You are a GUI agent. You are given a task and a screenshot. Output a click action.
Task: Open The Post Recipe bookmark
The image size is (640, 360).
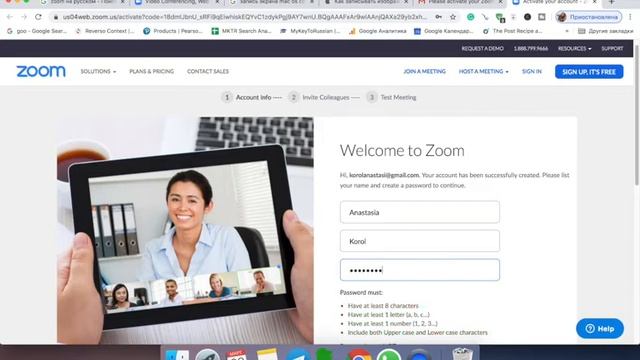click(512, 31)
